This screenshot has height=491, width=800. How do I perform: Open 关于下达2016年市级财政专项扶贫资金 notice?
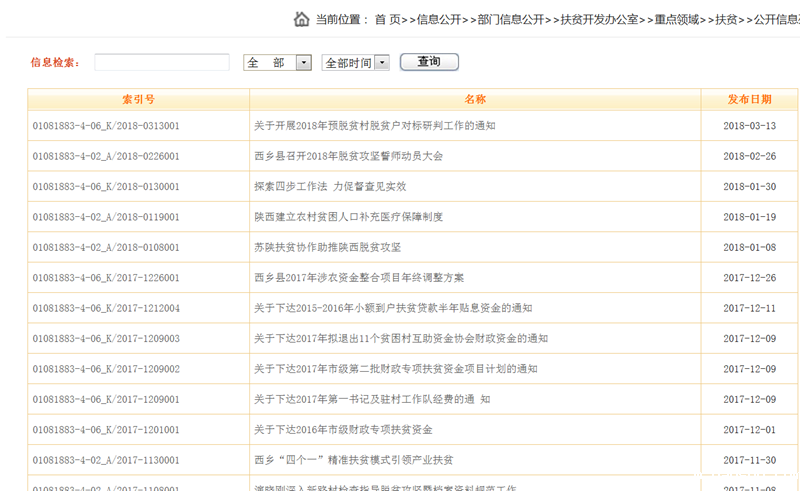coord(343,430)
